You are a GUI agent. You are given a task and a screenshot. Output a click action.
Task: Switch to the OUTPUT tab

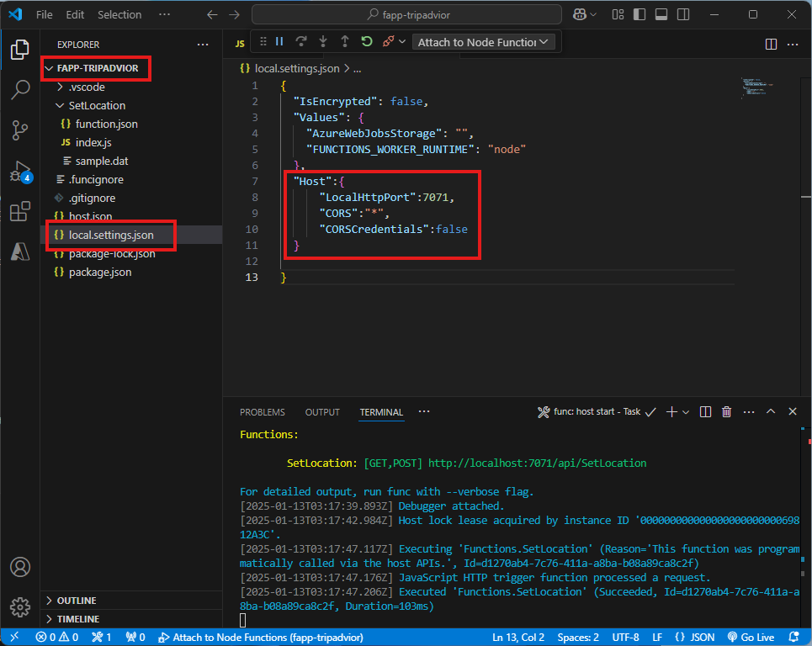point(322,412)
